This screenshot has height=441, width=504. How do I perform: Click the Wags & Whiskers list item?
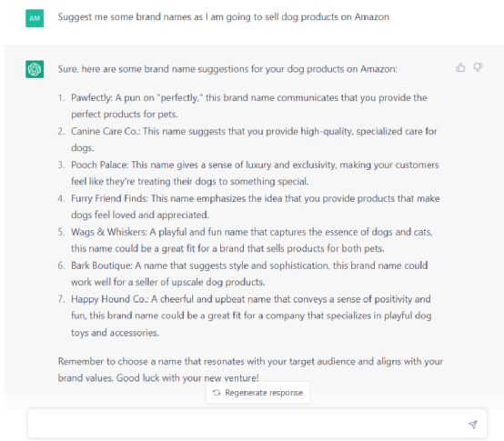point(246,240)
